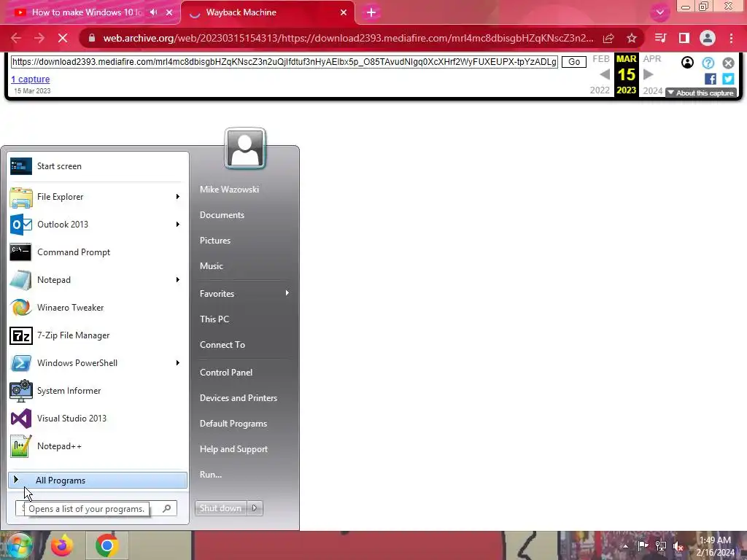This screenshot has width=747, height=560.
Task: Toggle Chrome side panel
Action: tap(684, 38)
